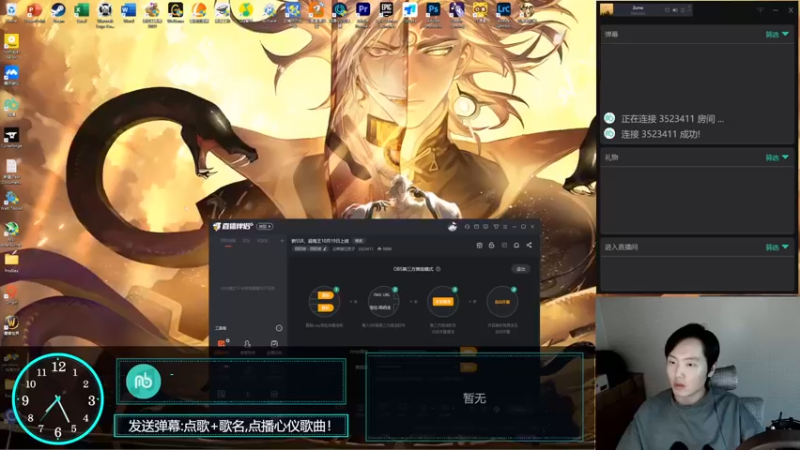Click the funnel icon in streaming app title bar
Viewport: 800px width, 450px height.
[x=495, y=227]
